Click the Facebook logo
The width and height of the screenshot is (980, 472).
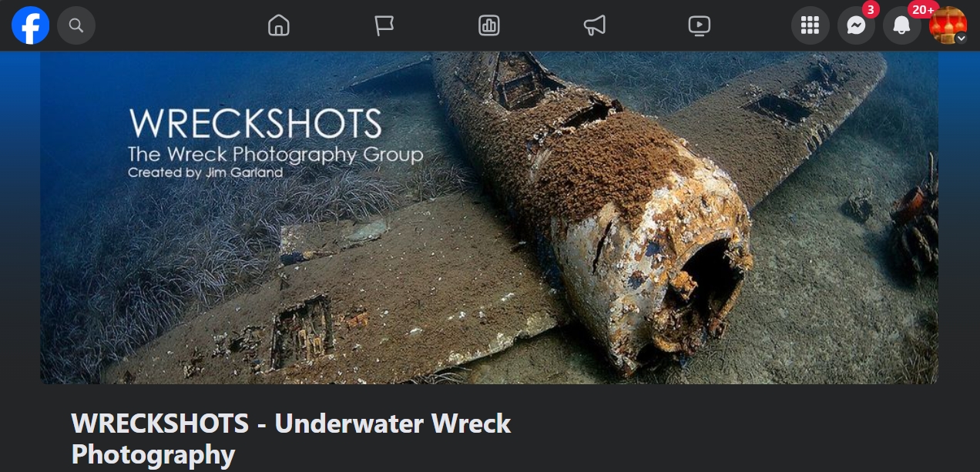31,25
